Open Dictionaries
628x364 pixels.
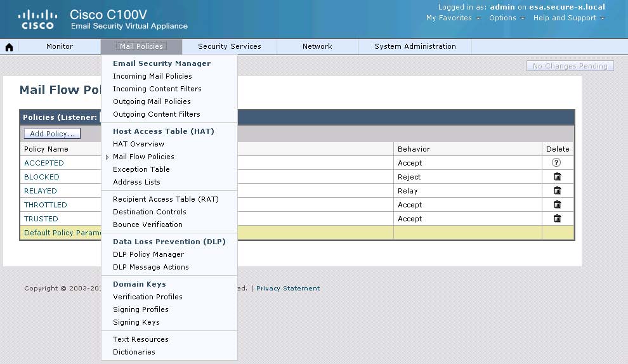(x=134, y=352)
